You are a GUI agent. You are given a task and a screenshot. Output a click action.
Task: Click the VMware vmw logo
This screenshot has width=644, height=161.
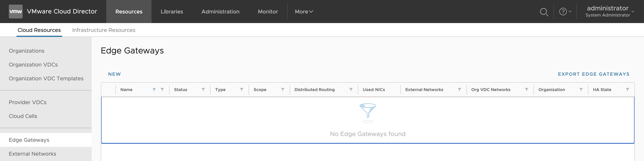pyautogui.click(x=16, y=12)
